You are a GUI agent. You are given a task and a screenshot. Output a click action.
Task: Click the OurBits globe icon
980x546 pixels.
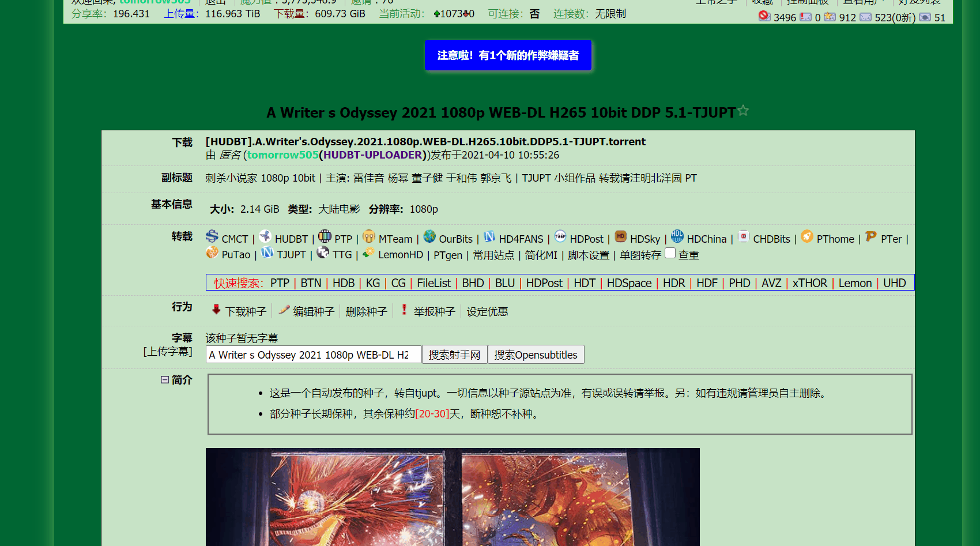(x=429, y=236)
